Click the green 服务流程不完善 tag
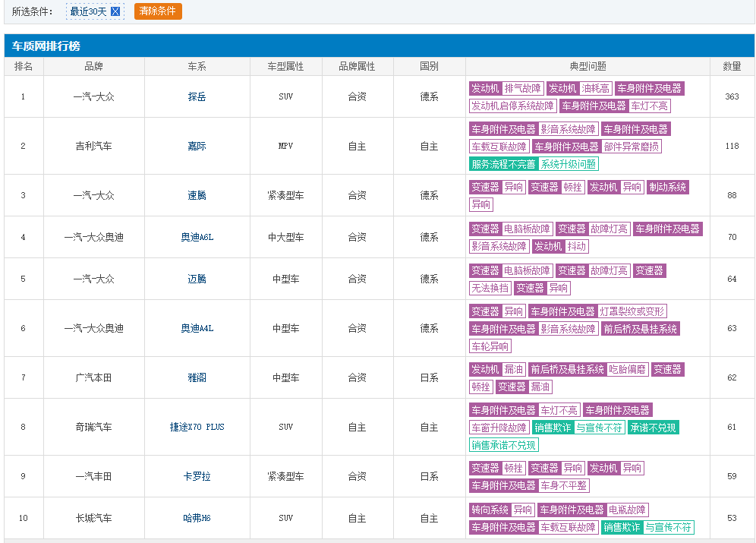The width and height of the screenshot is (756, 543). 503,164
